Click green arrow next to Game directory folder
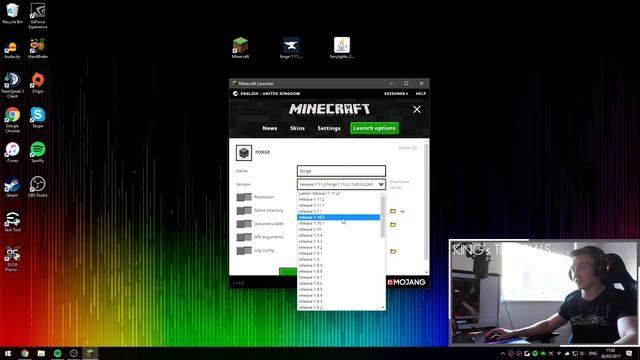The height and width of the screenshot is (360, 640). 402,211
